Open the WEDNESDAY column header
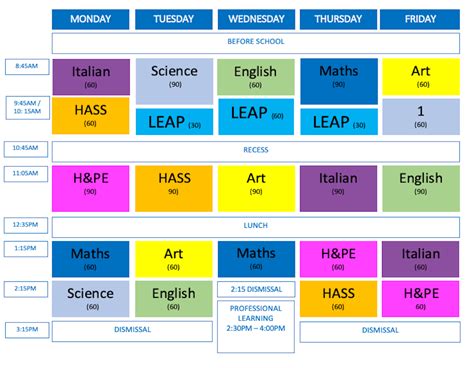Viewport: 474px width, 368px height. (256, 19)
